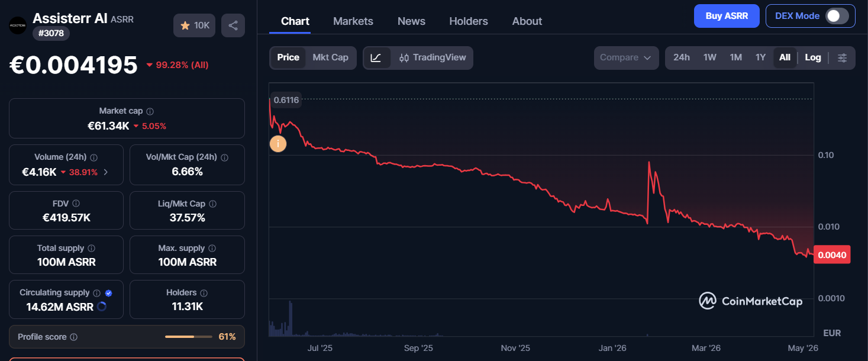Click the Volume (24h) info icon
Screen dimensions: 868x361
(94, 157)
